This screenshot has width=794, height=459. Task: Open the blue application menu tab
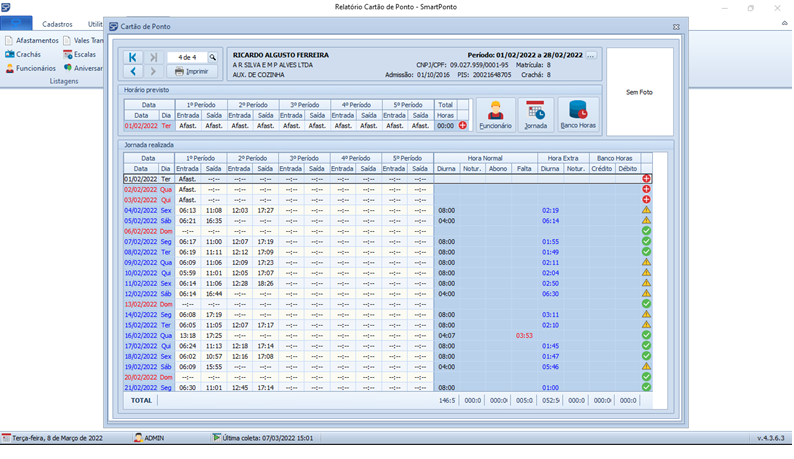pyautogui.click(x=16, y=23)
